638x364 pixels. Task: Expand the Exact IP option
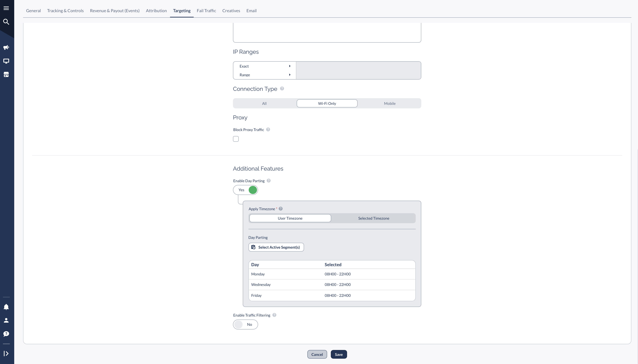click(265, 66)
